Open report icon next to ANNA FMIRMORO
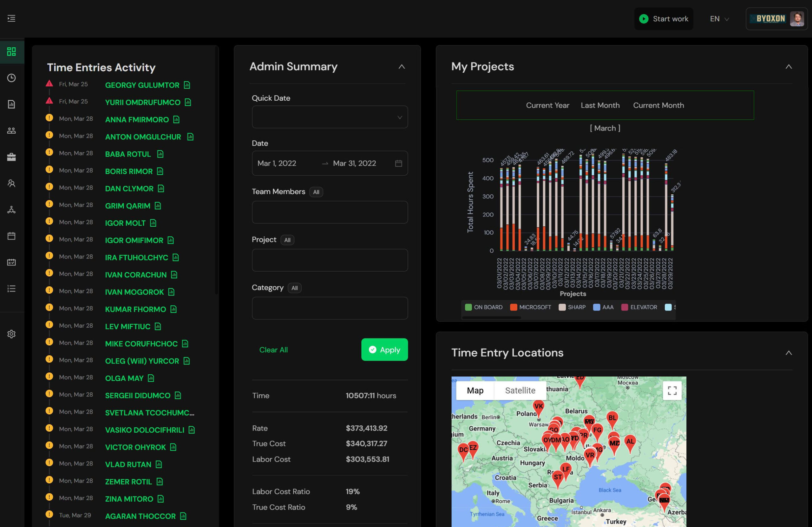Viewport: 812px width, 527px height. [176, 119]
